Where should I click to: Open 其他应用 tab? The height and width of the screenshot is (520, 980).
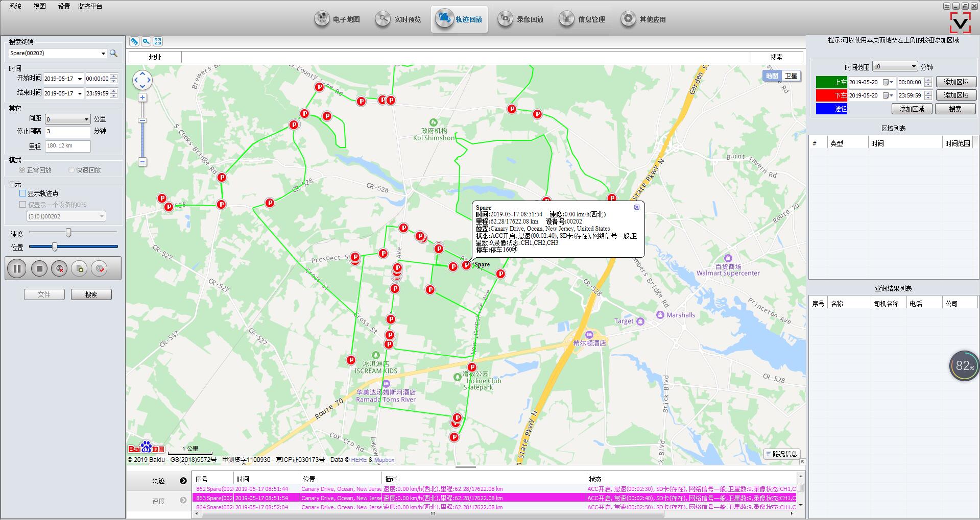point(643,19)
